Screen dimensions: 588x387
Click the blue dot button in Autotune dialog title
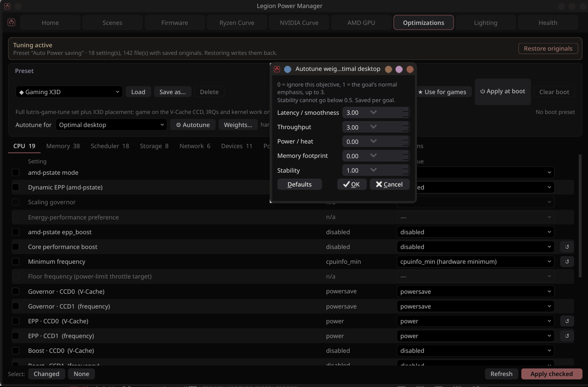point(287,69)
